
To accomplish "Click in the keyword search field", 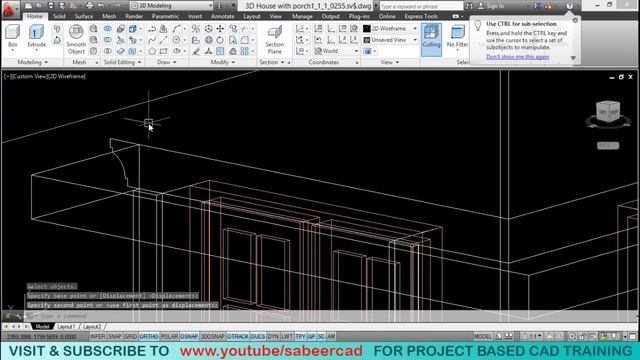I will [421, 6].
